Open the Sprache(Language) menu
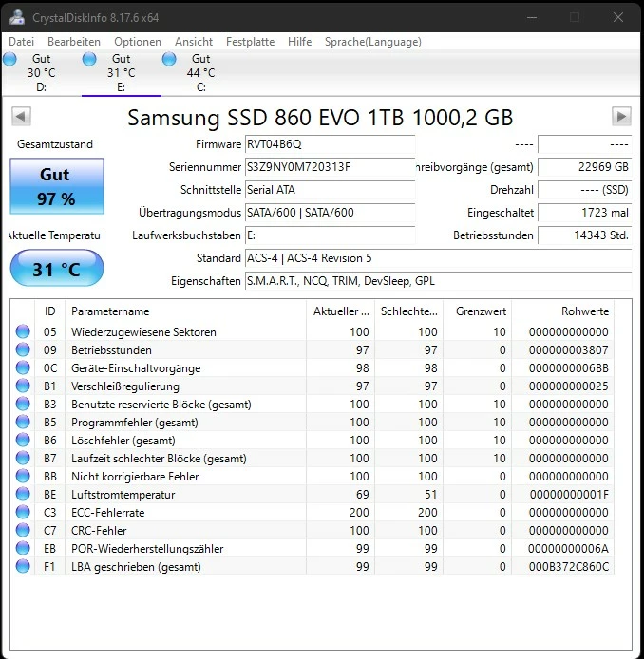This screenshot has height=659, width=644. point(373,42)
